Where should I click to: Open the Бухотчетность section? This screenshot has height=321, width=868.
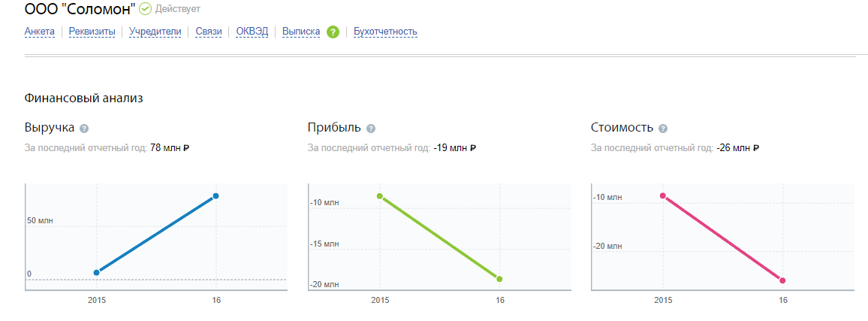pyautogui.click(x=385, y=32)
